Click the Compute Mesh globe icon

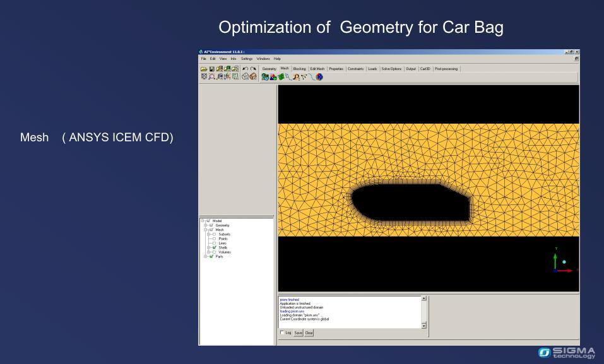319,77
